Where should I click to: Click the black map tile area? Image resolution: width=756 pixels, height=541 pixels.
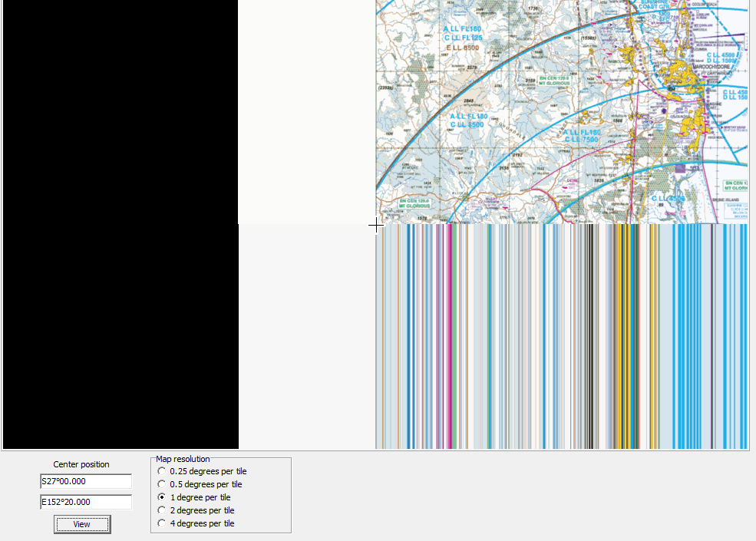coord(120,224)
